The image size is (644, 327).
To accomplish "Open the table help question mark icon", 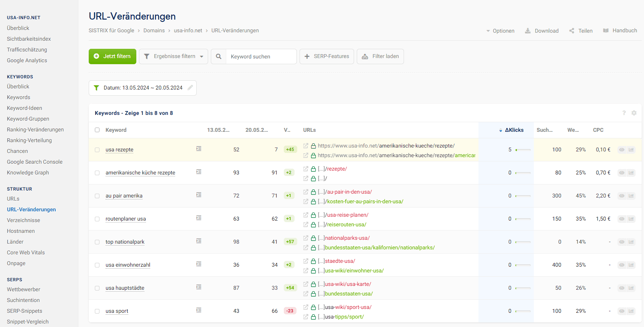I will [624, 113].
